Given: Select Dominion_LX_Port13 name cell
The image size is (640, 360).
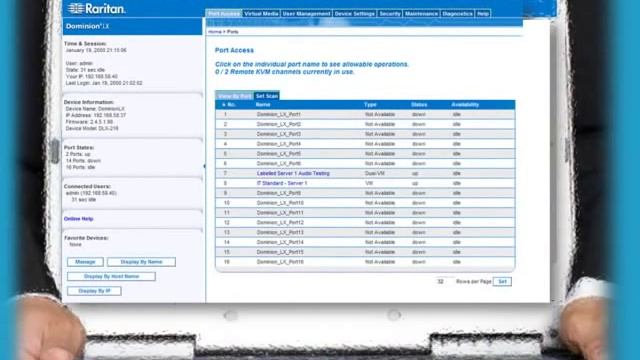Looking at the screenshot, I should click(x=280, y=232).
